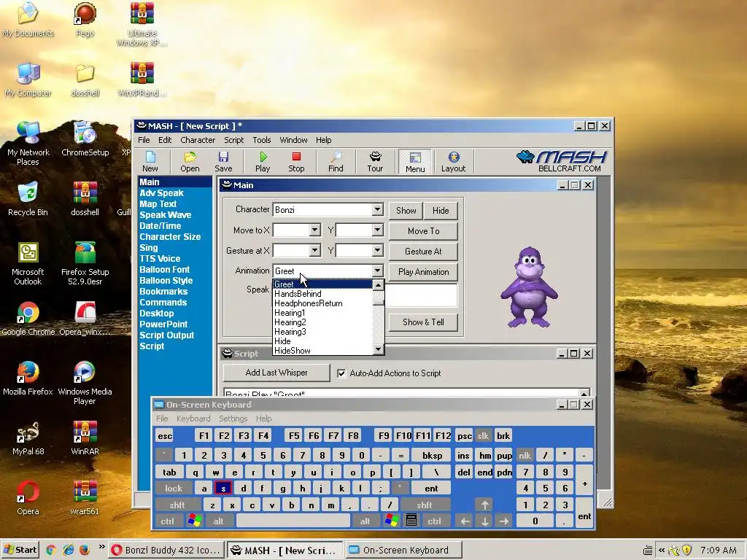Open the File menu in MASH
This screenshot has height=560, width=747.
coord(144,140)
